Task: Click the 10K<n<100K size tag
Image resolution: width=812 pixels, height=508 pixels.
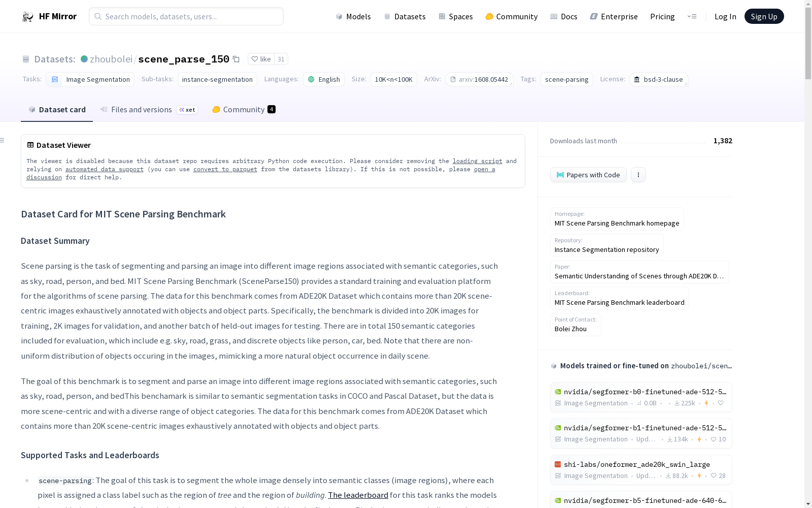Action: pyautogui.click(x=394, y=79)
